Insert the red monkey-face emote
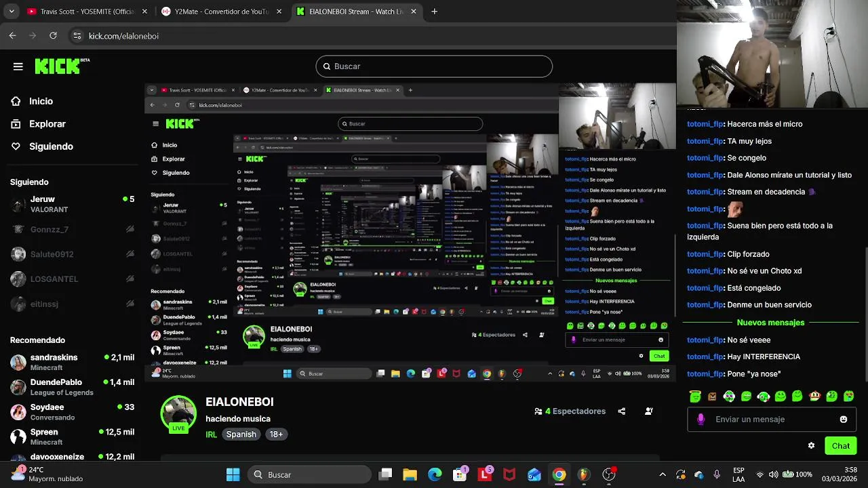 pyautogui.click(x=814, y=396)
